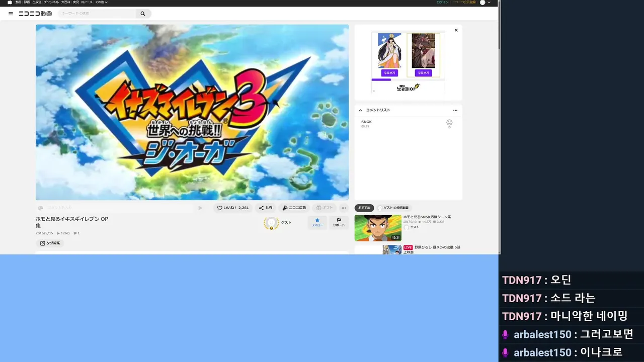Open the チャンネル top menu item
This screenshot has width=644, height=362.
(x=51, y=3)
